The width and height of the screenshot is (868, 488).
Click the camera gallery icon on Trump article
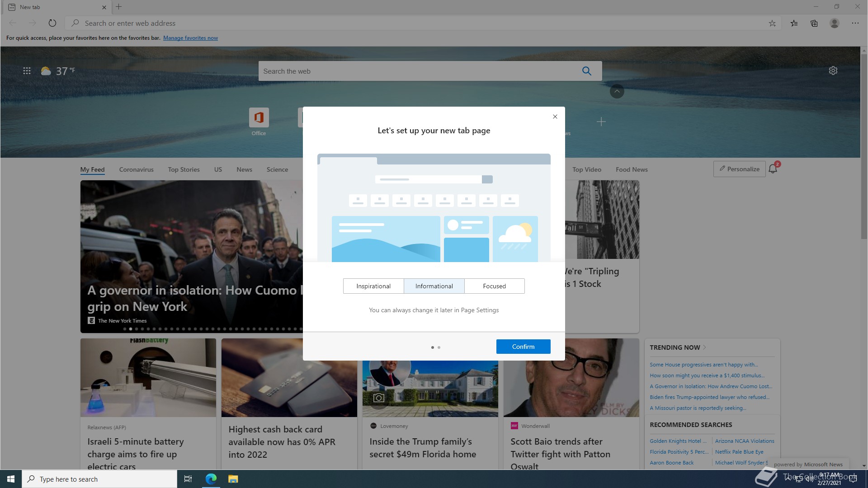[x=379, y=398]
